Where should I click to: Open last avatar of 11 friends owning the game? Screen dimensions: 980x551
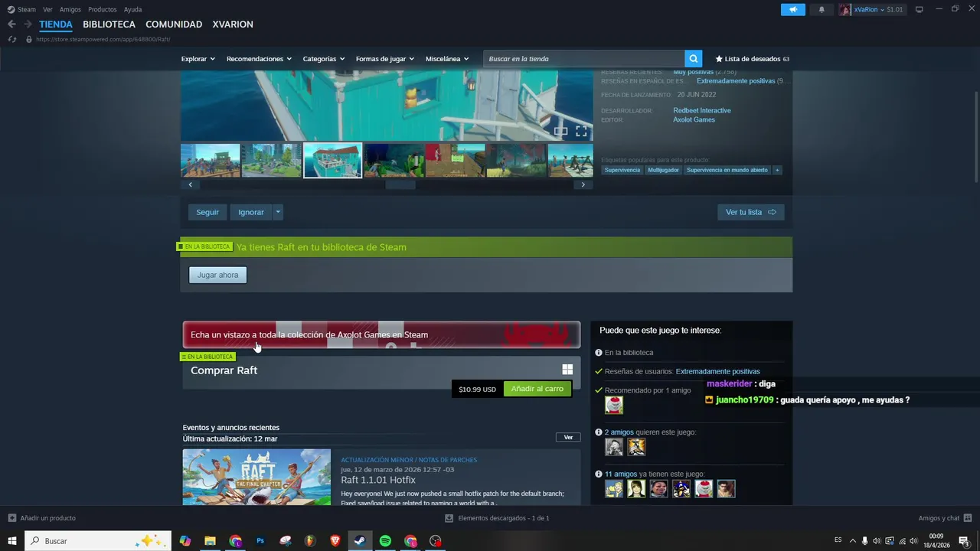coord(726,489)
